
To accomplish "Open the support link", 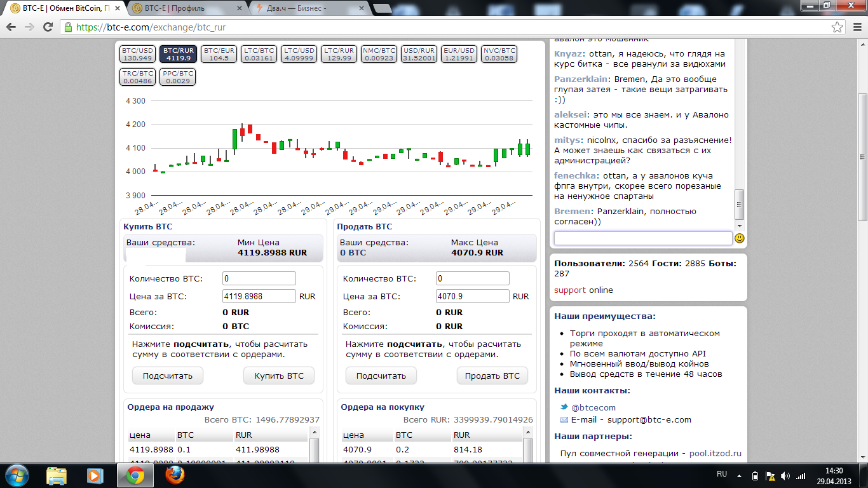I will [570, 290].
